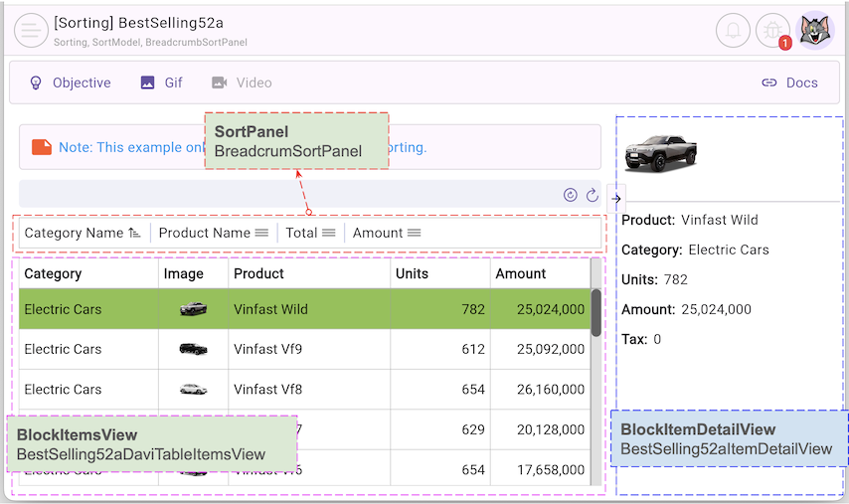849x504 pixels.
Task: Toggle sort on Amount chip
Action: click(x=386, y=233)
